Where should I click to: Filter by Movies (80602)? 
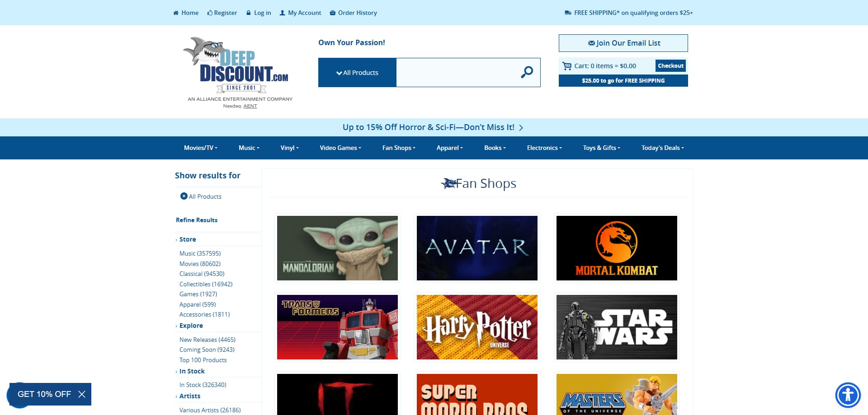click(x=200, y=264)
